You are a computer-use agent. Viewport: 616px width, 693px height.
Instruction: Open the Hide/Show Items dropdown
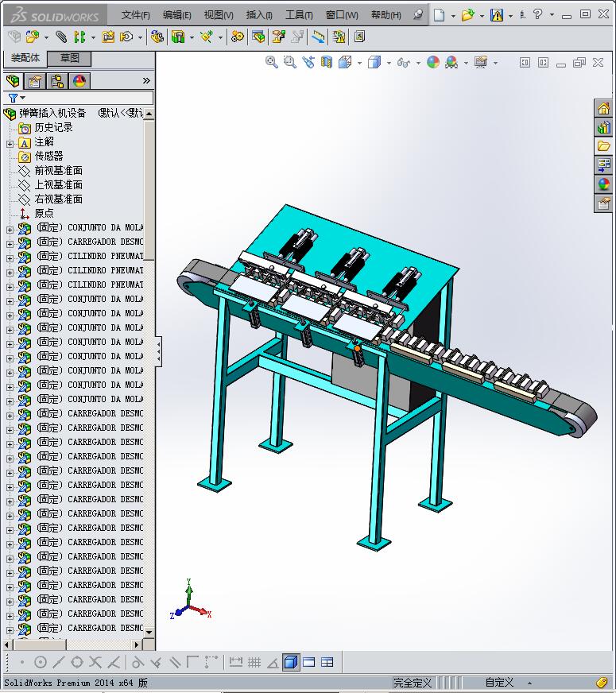pos(418,64)
